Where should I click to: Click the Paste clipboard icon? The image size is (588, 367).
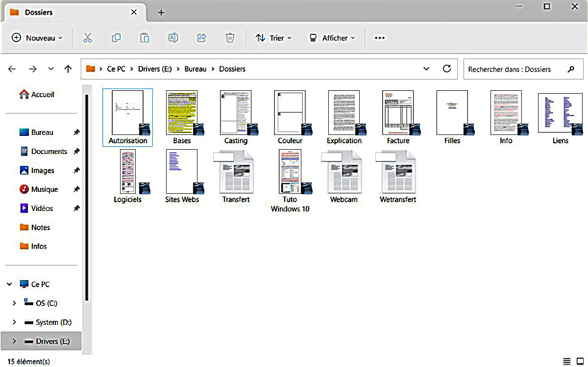pyautogui.click(x=145, y=38)
